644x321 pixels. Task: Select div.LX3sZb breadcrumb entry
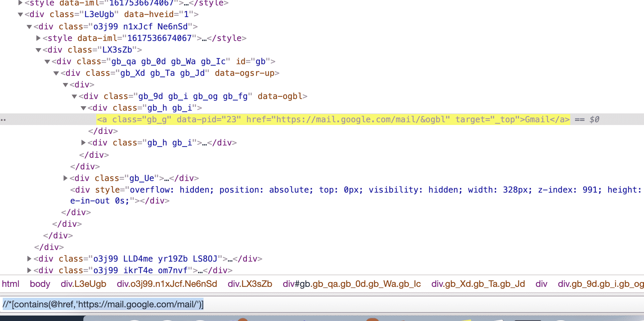coord(250,284)
